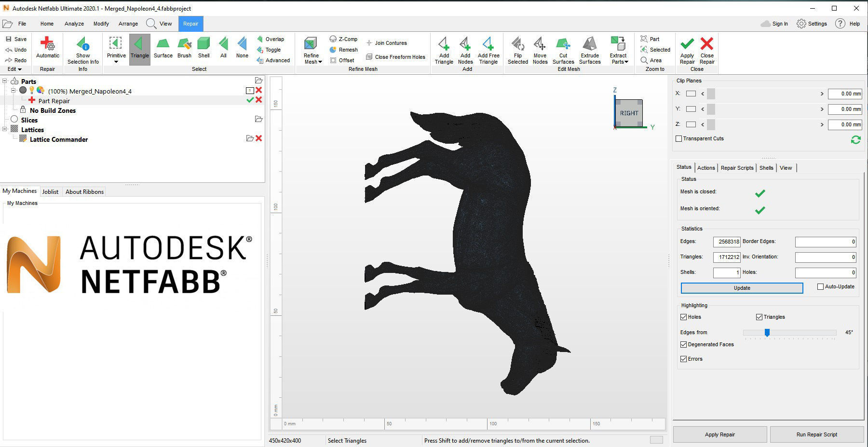Click the Save button
The image size is (868, 447).
16,39
